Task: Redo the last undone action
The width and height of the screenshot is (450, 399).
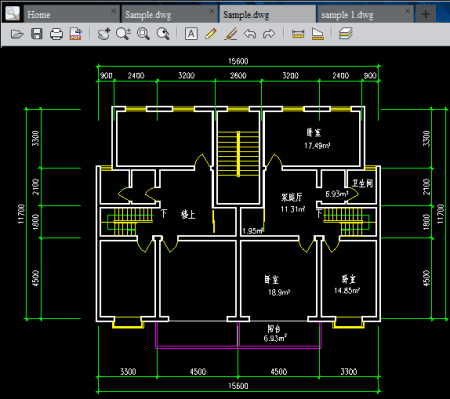Action: pos(269,34)
